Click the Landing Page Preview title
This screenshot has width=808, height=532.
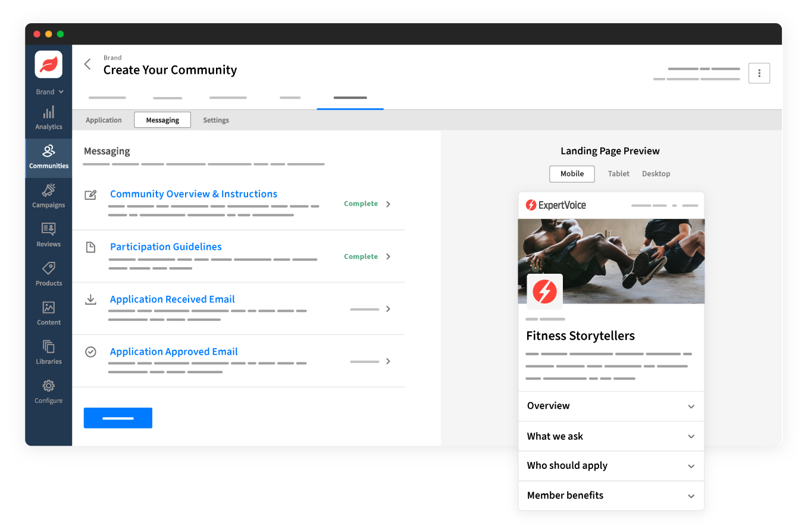(x=610, y=151)
